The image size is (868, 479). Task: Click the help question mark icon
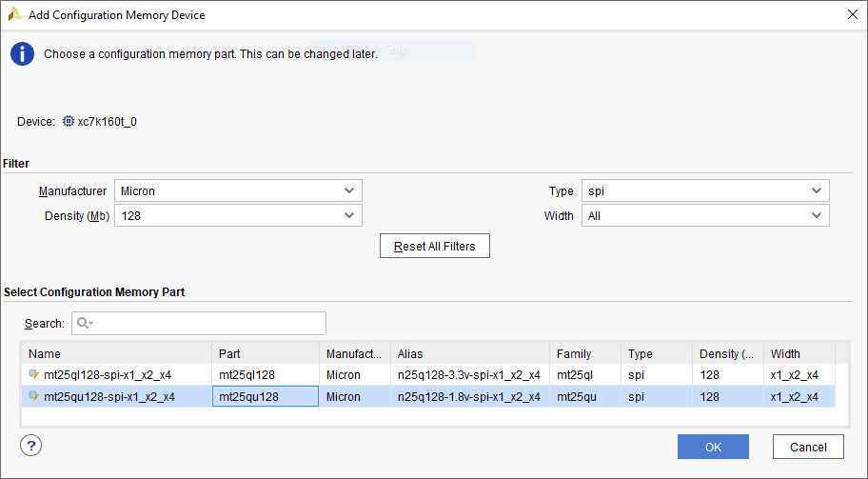[30, 446]
